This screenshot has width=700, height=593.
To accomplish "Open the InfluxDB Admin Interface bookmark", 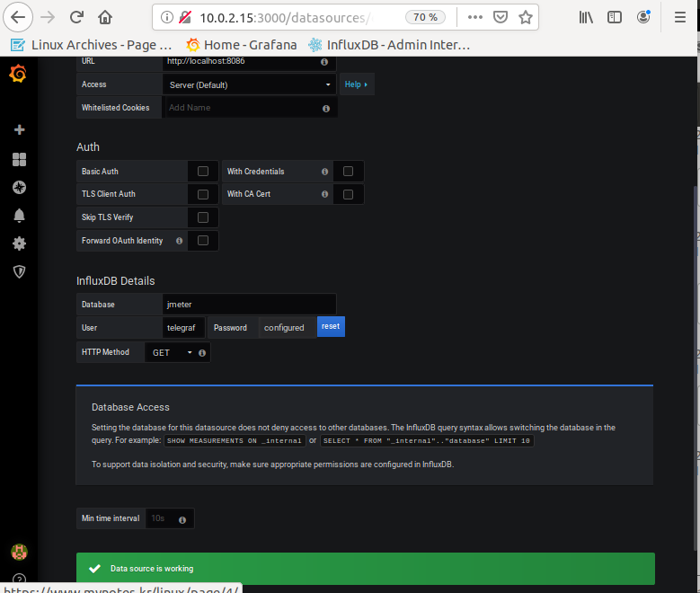I will pyautogui.click(x=389, y=45).
